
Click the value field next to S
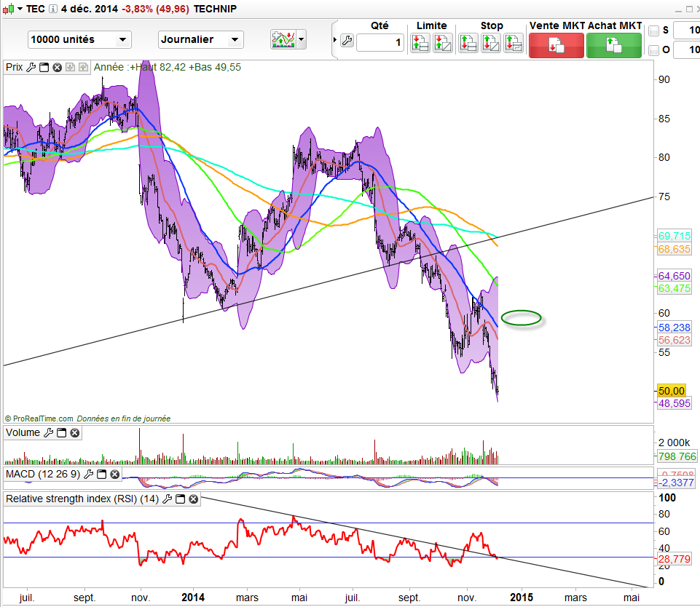coord(687,31)
